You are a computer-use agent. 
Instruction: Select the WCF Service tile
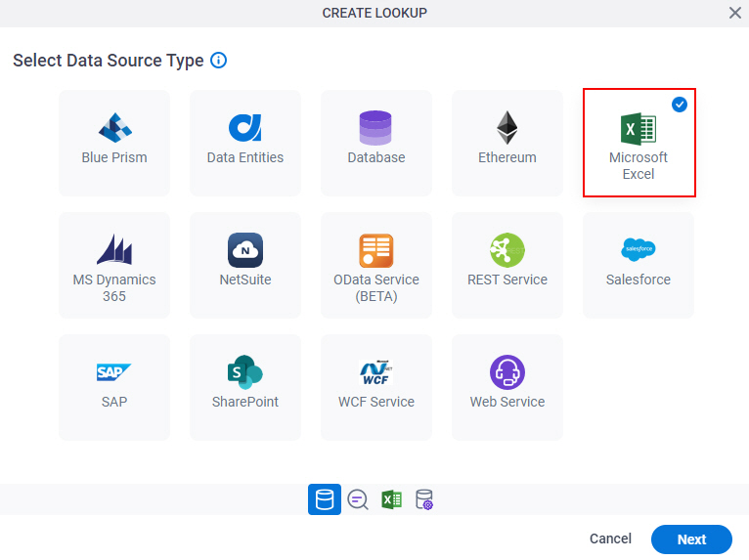[x=376, y=387]
